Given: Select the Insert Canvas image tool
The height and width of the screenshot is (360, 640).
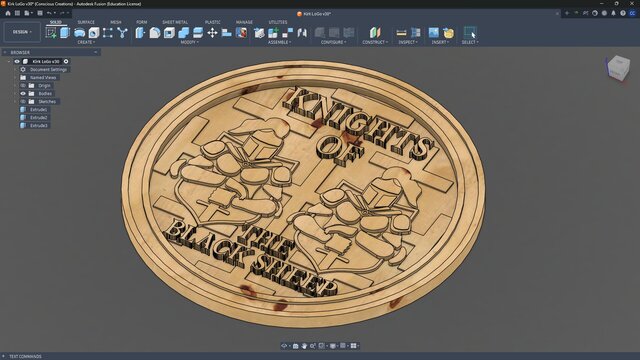Looking at the screenshot, I should coord(433,33).
